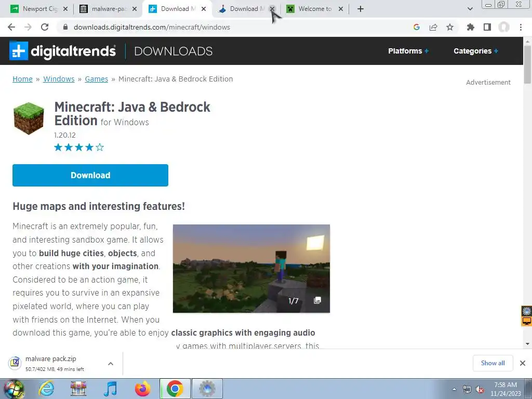Click the scrollbar down arrow
532x399 pixels.
(527, 344)
